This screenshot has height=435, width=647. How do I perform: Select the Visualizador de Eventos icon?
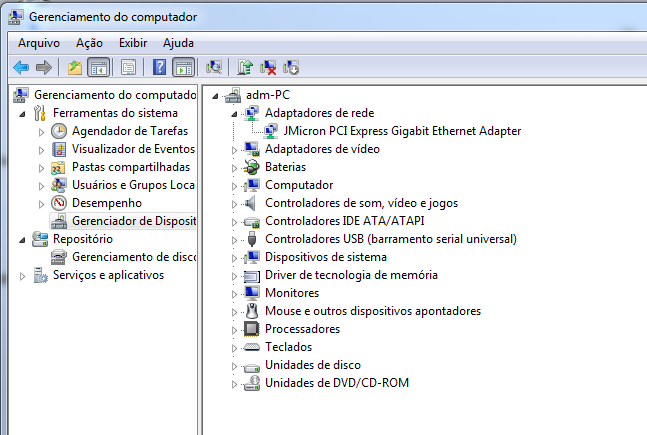pos(59,149)
